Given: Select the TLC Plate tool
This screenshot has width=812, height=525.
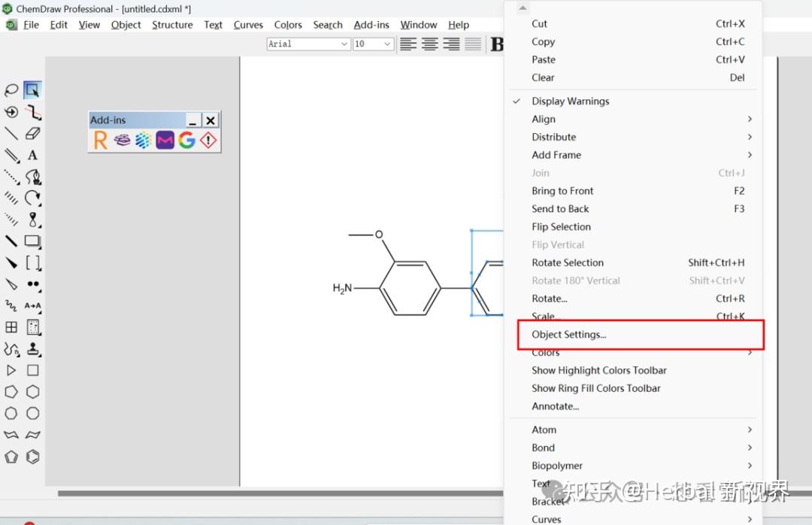Looking at the screenshot, I should [32, 327].
